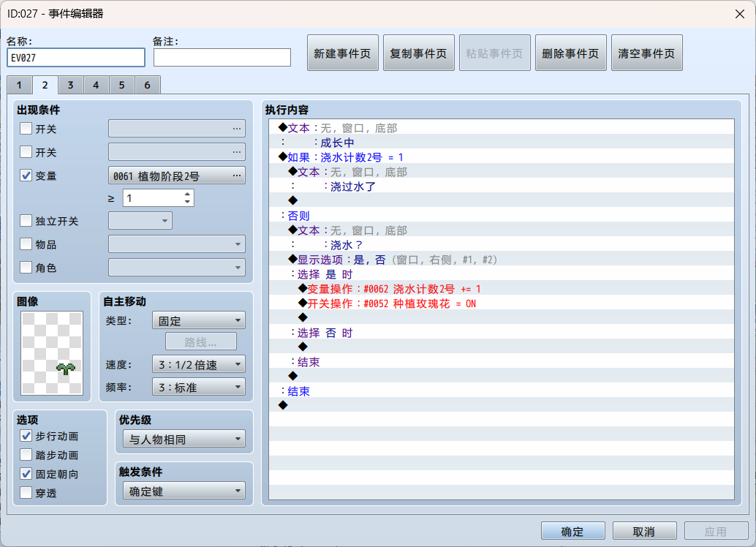
Task: Click the 复制事件页 button
Action: click(x=418, y=53)
